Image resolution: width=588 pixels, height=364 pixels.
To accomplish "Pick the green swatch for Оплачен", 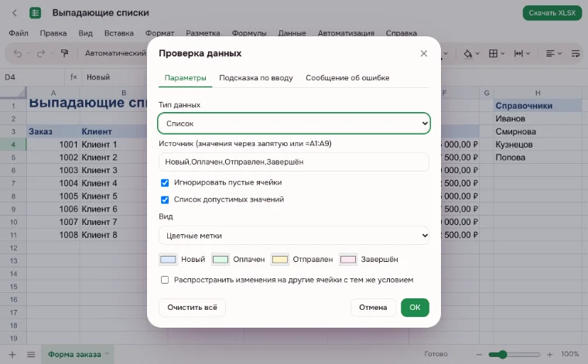I will 220,259.
